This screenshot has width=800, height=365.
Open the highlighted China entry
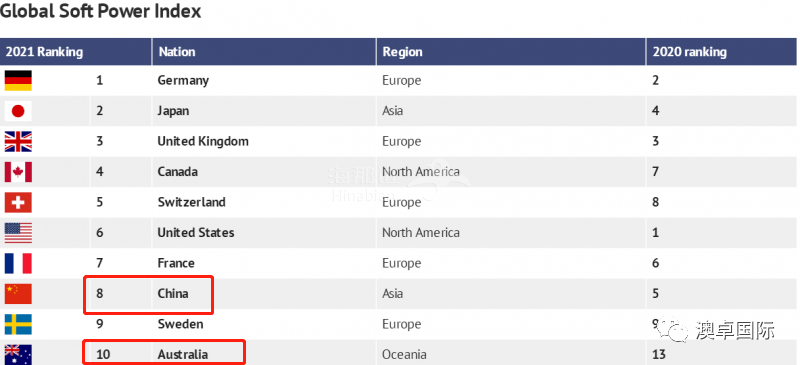point(148,294)
